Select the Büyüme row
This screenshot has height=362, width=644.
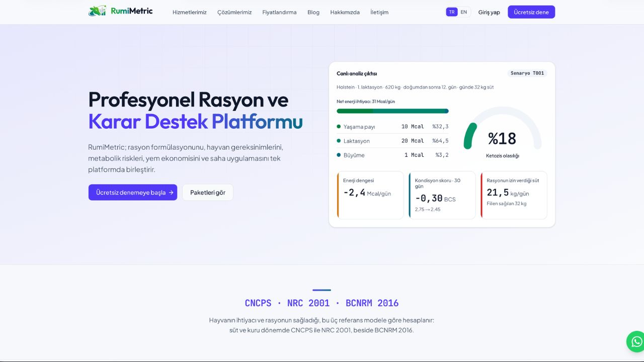pos(392,155)
